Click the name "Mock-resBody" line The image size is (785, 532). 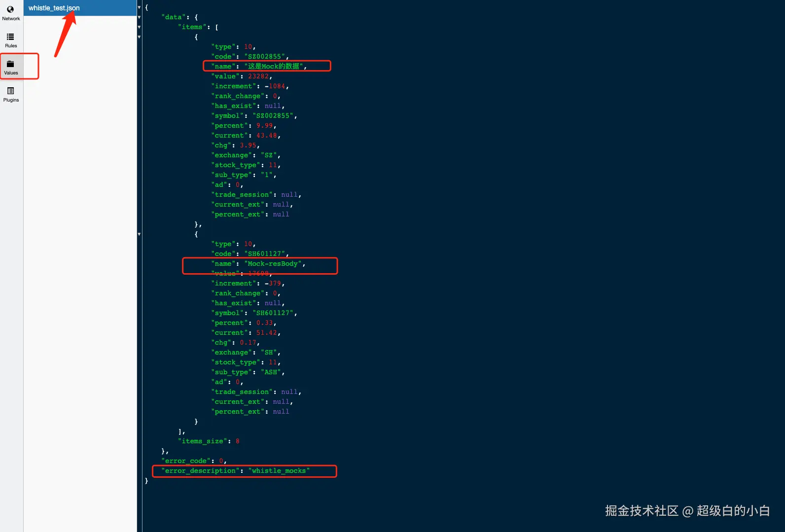point(258,264)
